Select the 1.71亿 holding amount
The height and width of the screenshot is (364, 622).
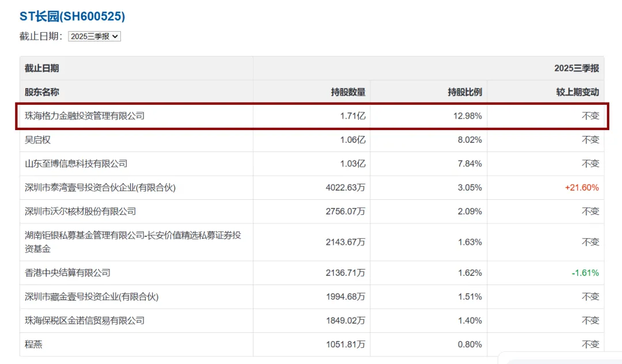(x=352, y=116)
